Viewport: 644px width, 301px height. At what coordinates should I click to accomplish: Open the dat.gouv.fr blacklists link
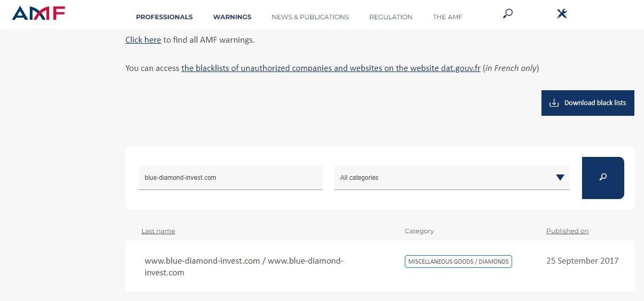tap(331, 68)
